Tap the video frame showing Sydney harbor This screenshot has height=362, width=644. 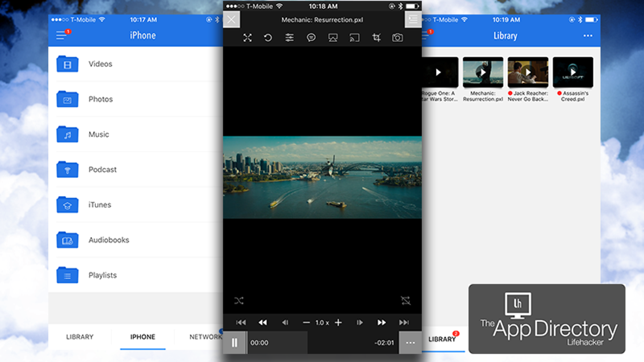click(322, 177)
